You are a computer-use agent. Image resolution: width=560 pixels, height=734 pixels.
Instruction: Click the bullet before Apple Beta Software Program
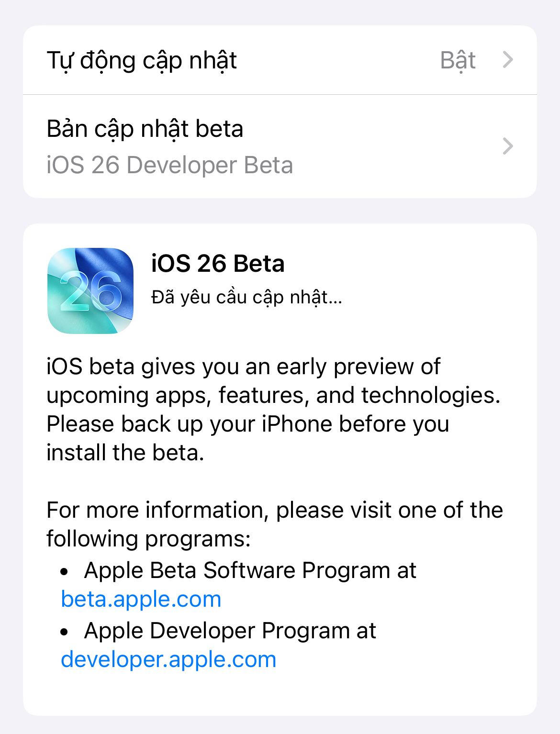(65, 571)
